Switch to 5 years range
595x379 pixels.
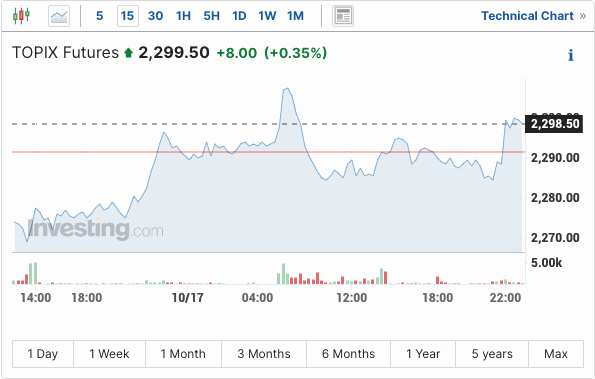pos(492,354)
